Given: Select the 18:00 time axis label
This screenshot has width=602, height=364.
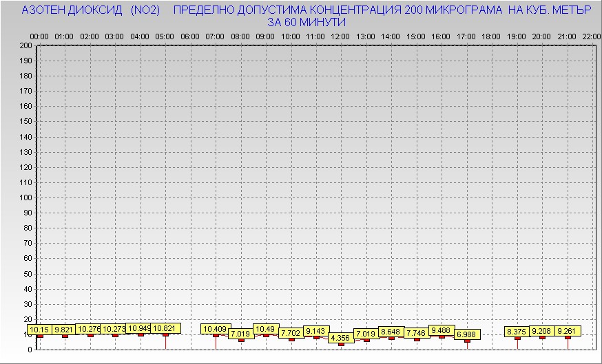Looking at the screenshot, I should tap(491, 36).
